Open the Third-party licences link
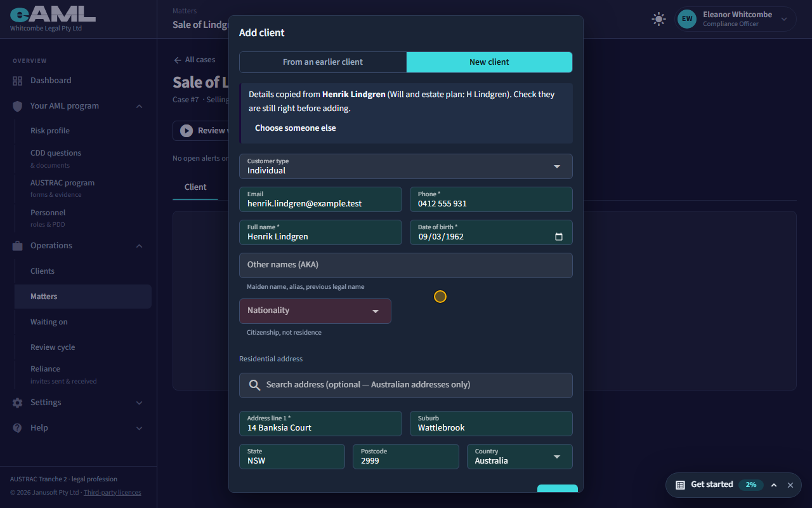This screenshot has height=508, width=812. 112,493
